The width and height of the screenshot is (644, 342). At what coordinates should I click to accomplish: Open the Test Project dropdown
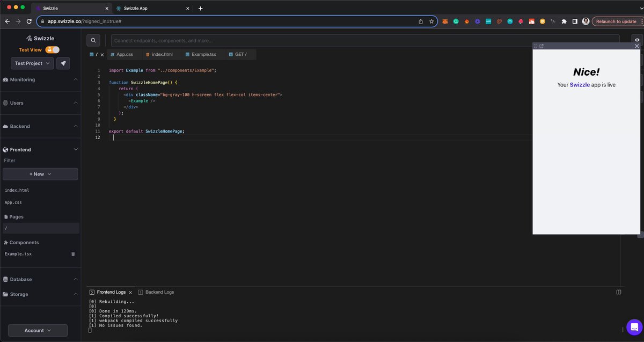pyautogui.click(x=32, y=63)
